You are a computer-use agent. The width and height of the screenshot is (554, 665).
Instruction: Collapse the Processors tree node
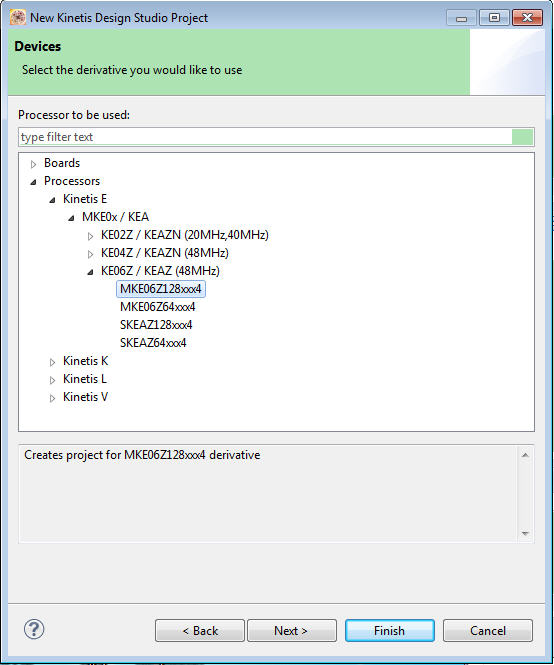pos(34,182)
